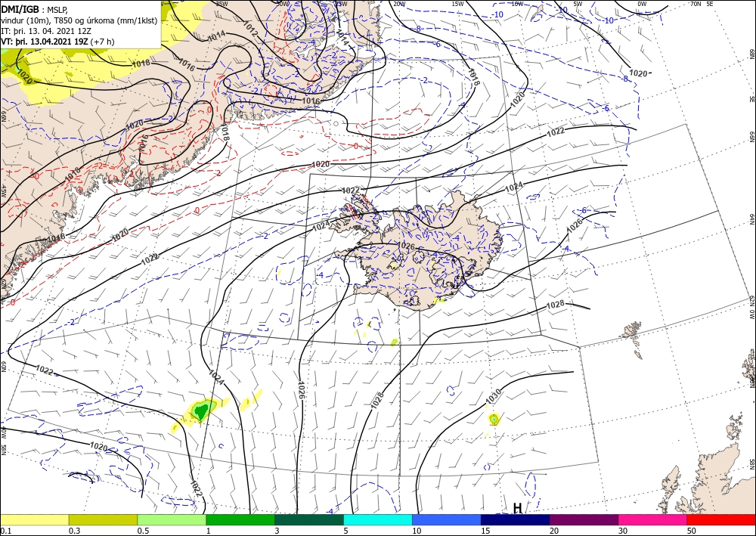Click the light green 0.5–1 legend swatch
Image resolution: width=756 pixels, height=536 pixels.
[x=172, y=519]
